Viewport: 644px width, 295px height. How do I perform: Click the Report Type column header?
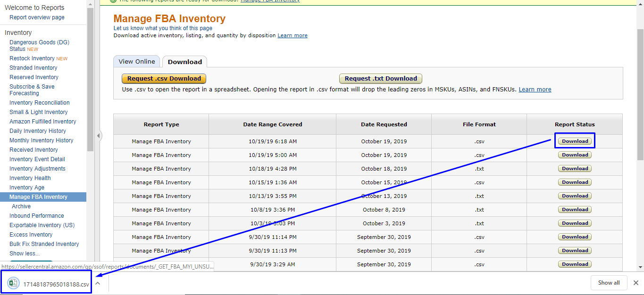point(161,124)
